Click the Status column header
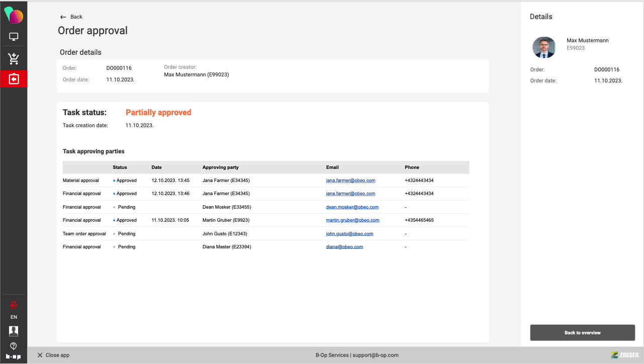The height and width of the screenshot is (364, 644). (x=120, y=167)
